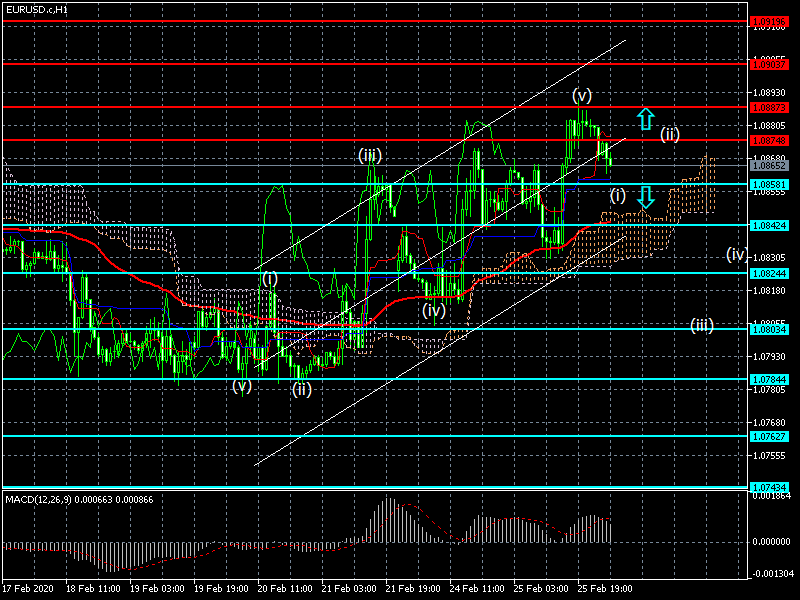The image size is (800, 600).
Task: Click the EURUSD.c,H1 chart title
Action: [x=37, y=10]
